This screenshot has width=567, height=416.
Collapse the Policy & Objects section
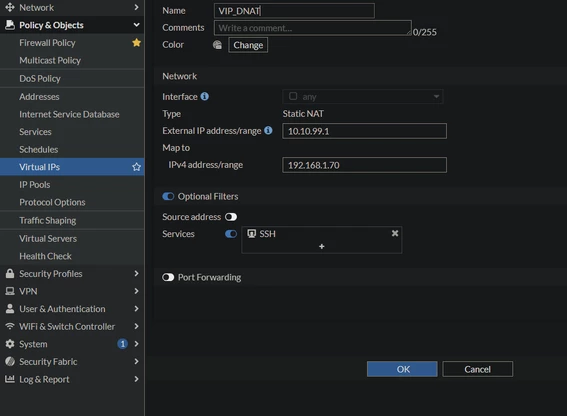[72, 25]
